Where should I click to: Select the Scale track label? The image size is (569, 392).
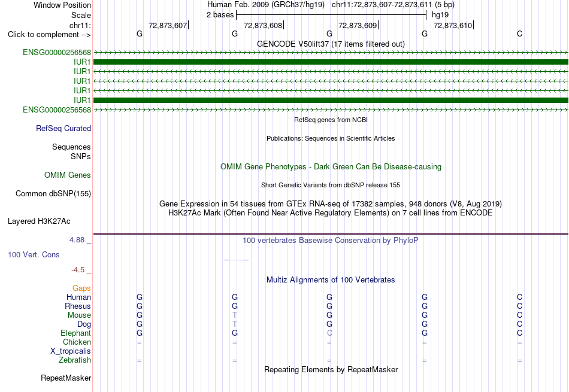[x=81, y=15]
